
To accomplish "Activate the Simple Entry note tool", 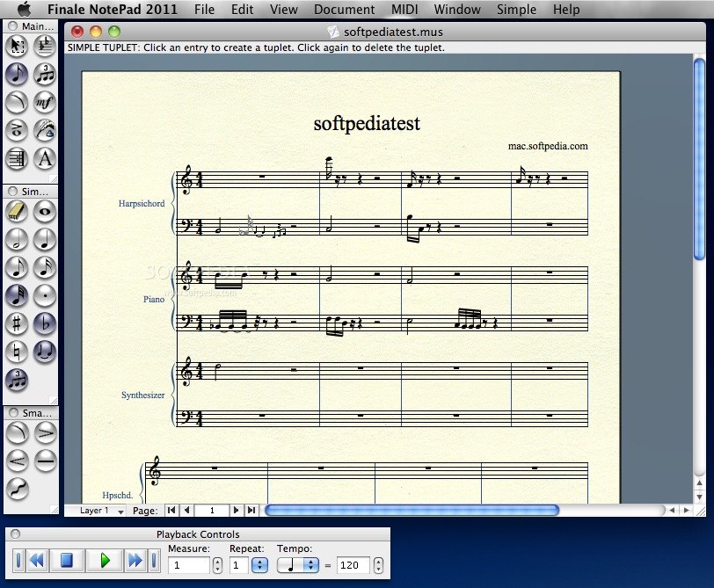I will click(x=16, y=75).
